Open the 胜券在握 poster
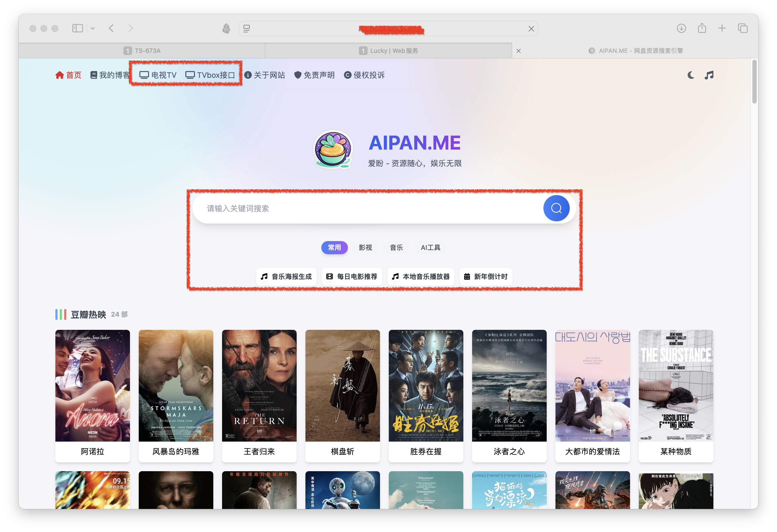This screenshot has width=777, height=532. [426, 385]
